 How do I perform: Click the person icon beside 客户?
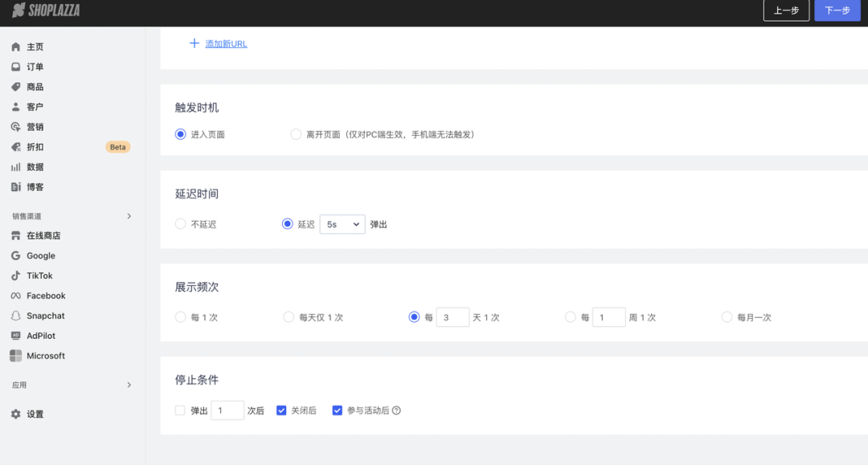pos(15,107)
